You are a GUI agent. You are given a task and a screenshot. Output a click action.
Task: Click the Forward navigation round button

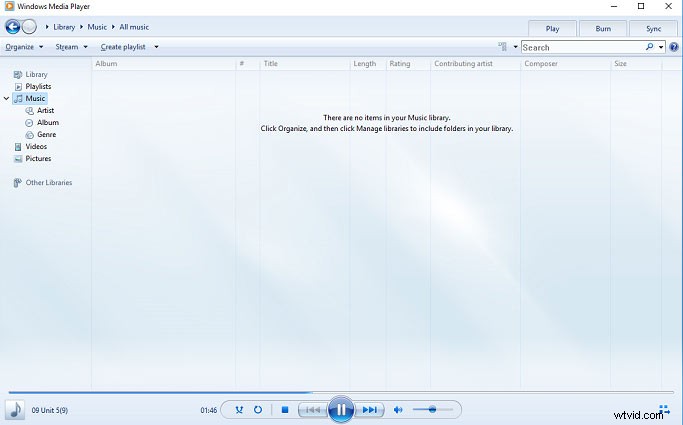[x=29, y=27]
